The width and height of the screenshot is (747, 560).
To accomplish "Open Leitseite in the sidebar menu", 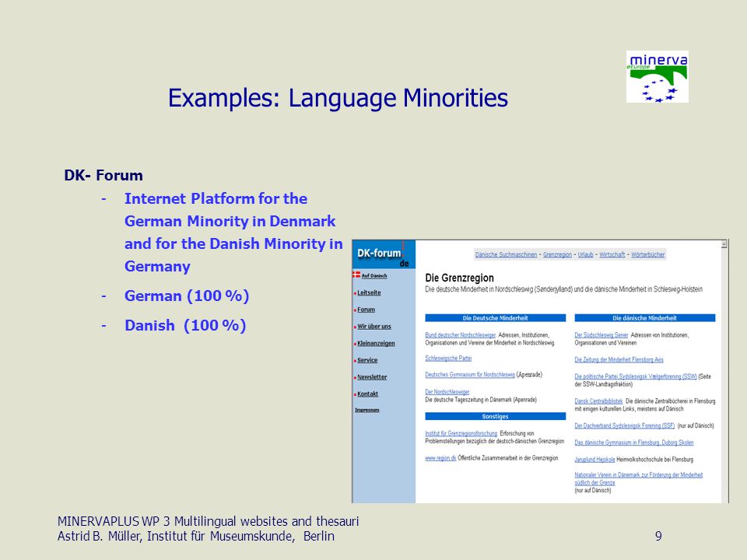I will [369, 292].
